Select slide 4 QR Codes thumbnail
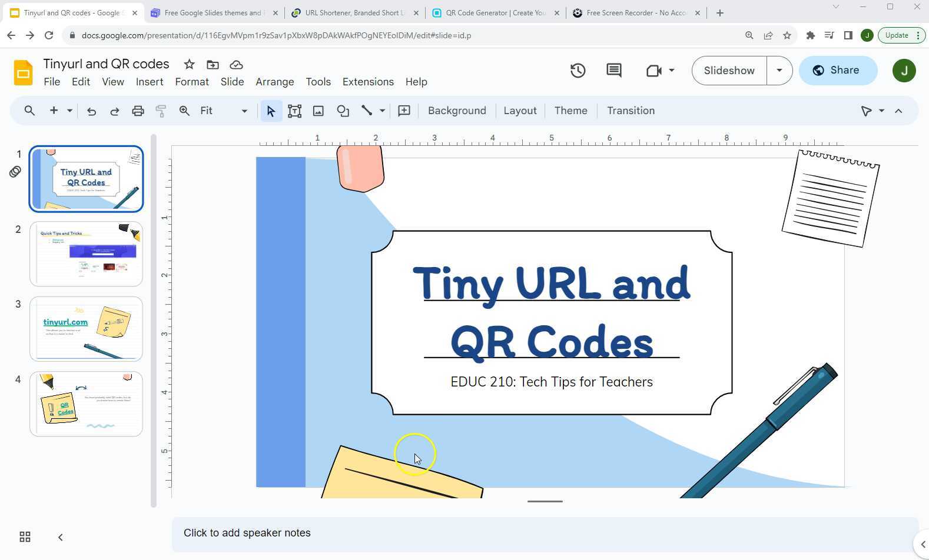929x560 pixels. pos(86,404)
